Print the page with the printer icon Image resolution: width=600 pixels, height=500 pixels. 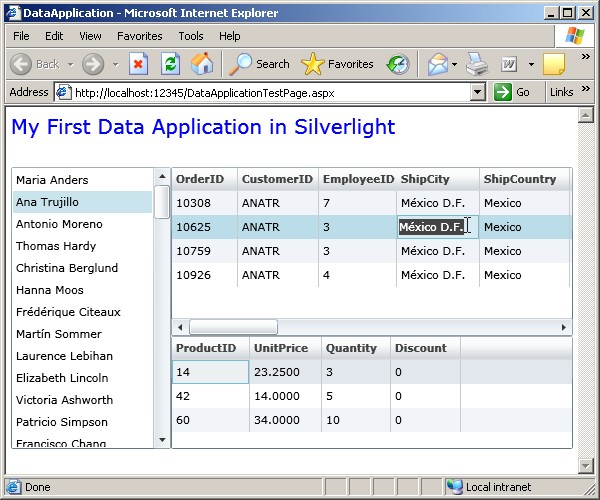pos(477,64)
